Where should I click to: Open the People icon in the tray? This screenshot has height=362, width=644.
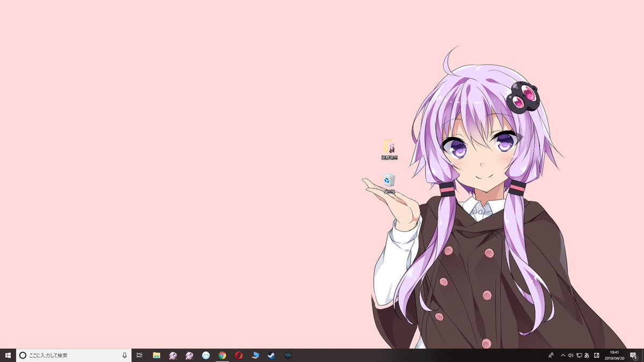click(551, 355)
